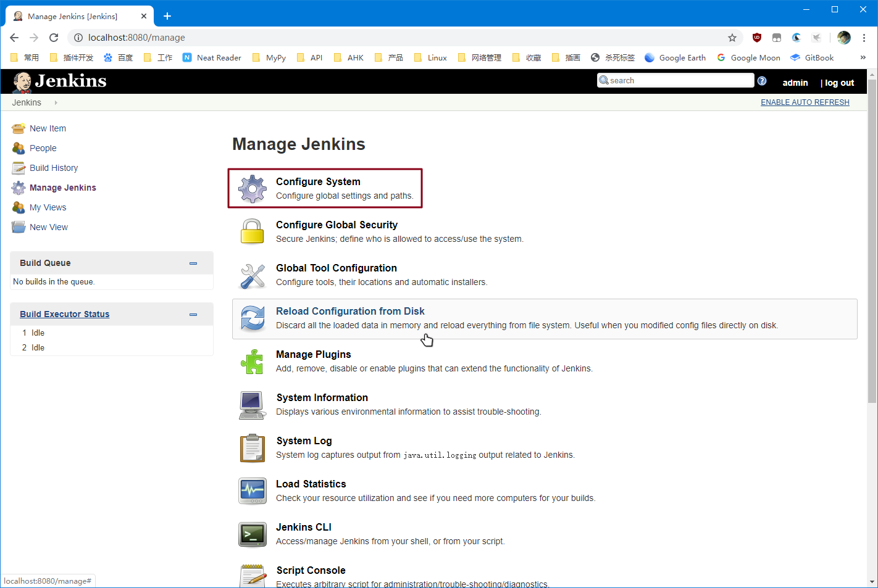Click the Configure Global Security heading link
The image size is (878, 588).
[x=337, y=225]
